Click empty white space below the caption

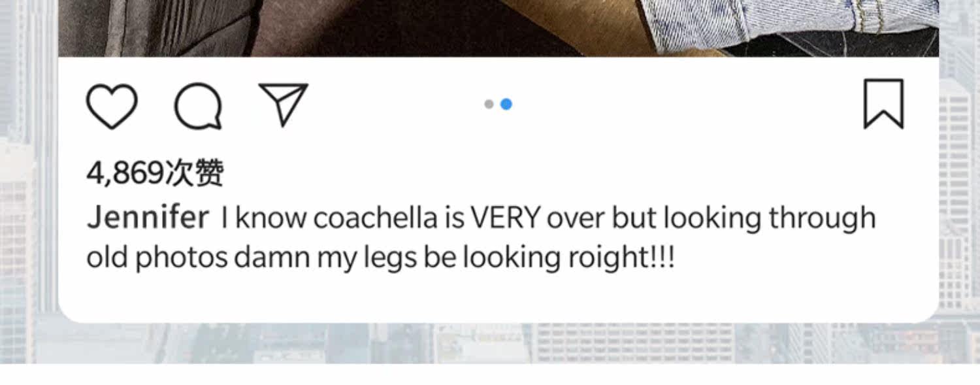tap(497, 297)
